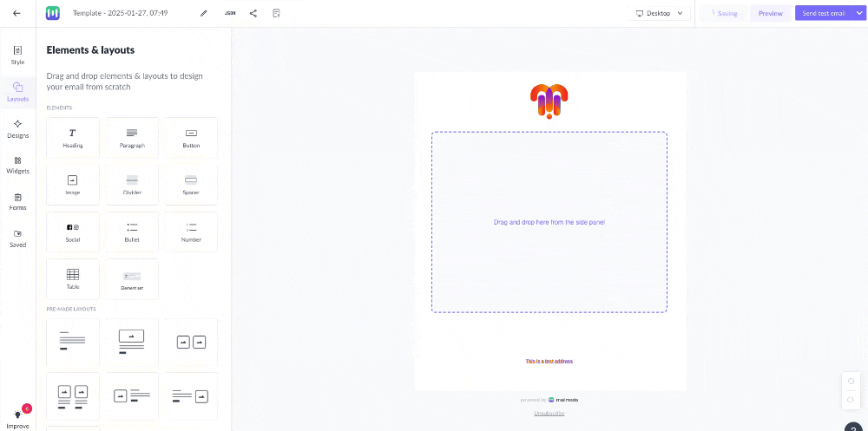
Task: Rename template using pencil edit icon
Action: [204, 13]
